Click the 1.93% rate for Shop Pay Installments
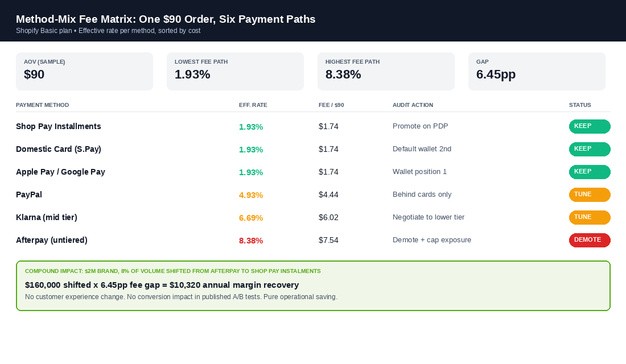 point(251,127)
